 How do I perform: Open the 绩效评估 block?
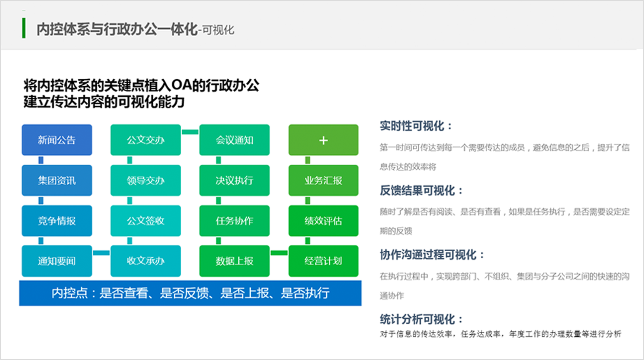tap(323, 221)
